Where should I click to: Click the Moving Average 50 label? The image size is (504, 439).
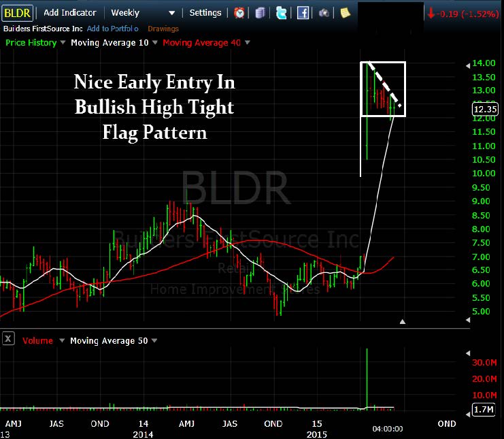pos(109,340)
